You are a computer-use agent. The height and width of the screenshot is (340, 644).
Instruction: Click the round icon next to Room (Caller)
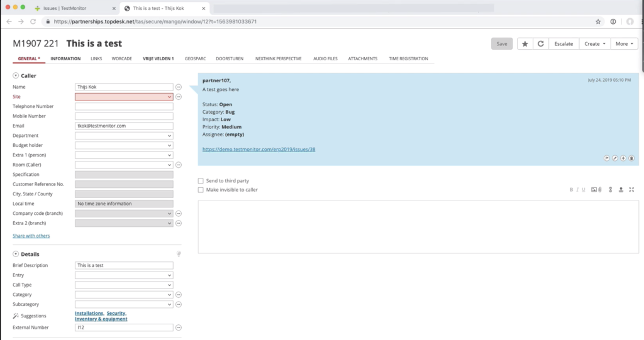(178, 165)
